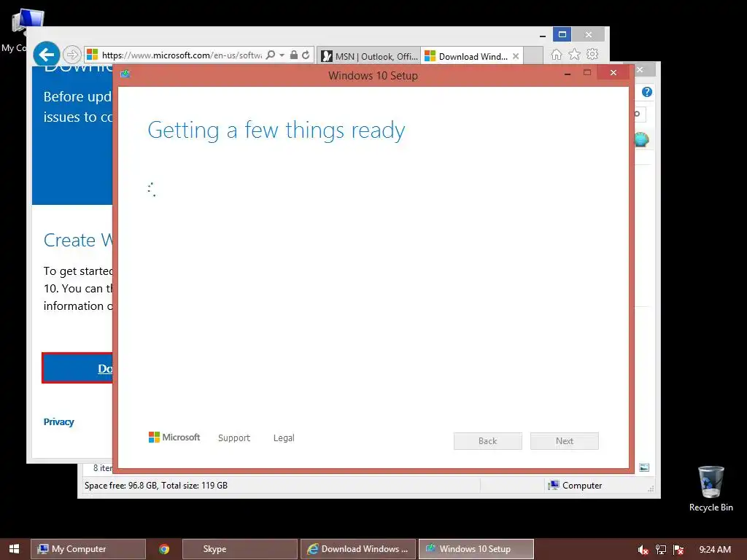Image resolution: width=747 pixels, height=560 pixels.
Task: Select the Download Windows tab
Action: (x=467, y=56)
